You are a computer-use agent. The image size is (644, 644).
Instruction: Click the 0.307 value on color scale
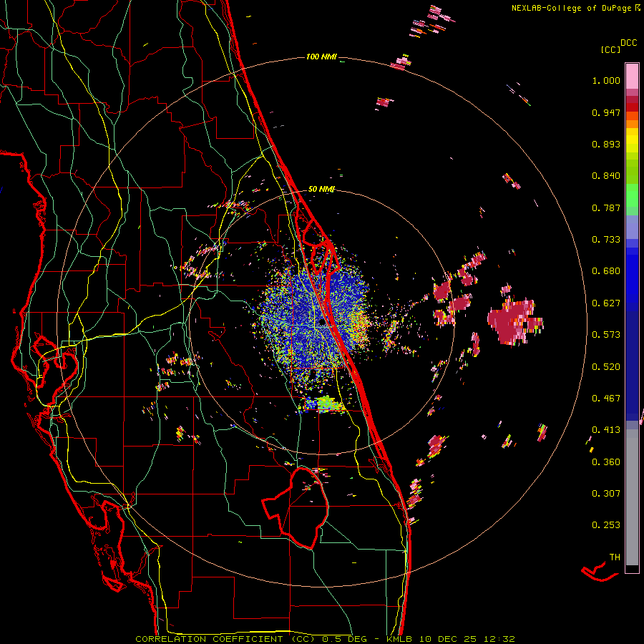point(606,494)
